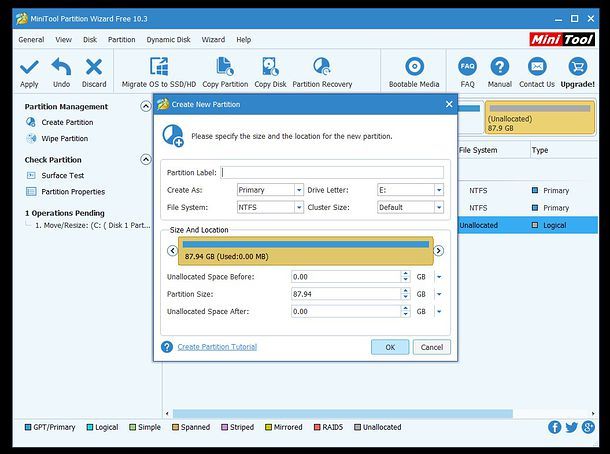Viewport: 610px width, 454px height.
Task: Run Surface Test from the sidebar
Action: 63,175
